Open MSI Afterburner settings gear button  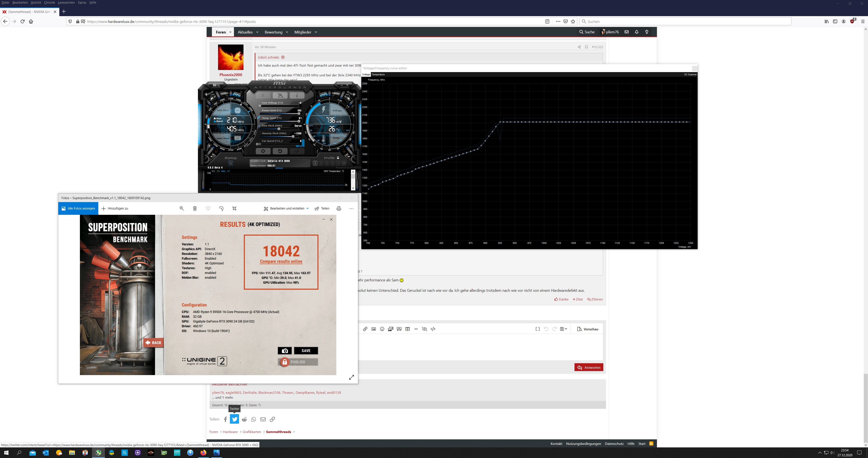[263, 151]
